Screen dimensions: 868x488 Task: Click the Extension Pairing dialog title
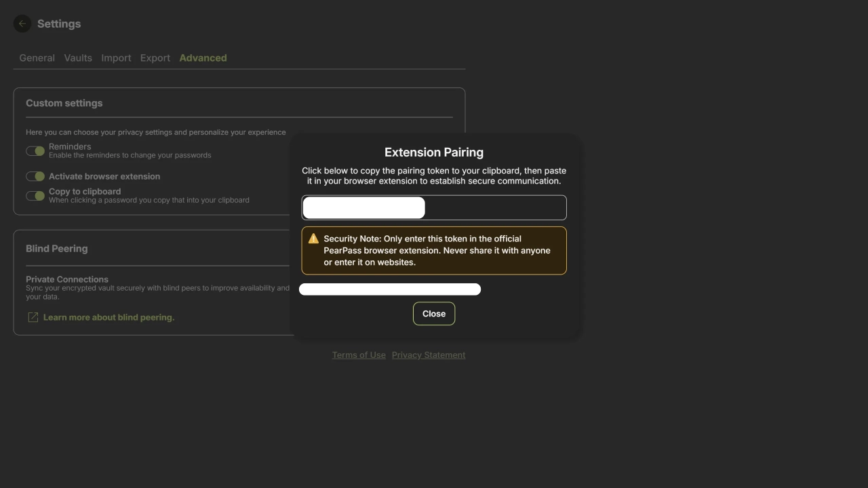pos(434,152)
